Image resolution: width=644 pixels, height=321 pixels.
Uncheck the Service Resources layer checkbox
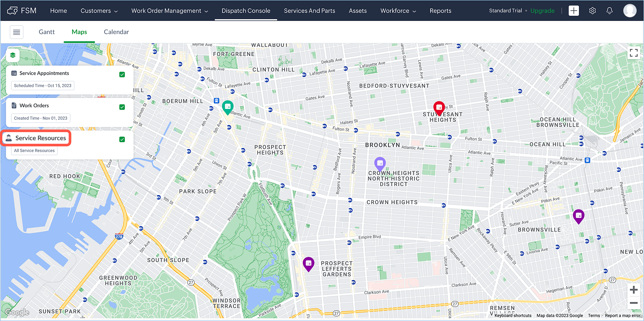[122, 139]
